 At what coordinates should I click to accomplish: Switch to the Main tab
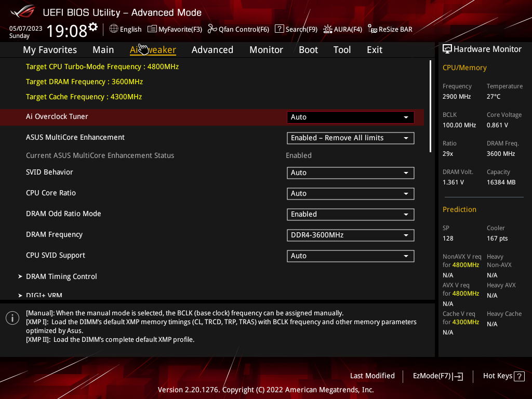click(103, 50)
